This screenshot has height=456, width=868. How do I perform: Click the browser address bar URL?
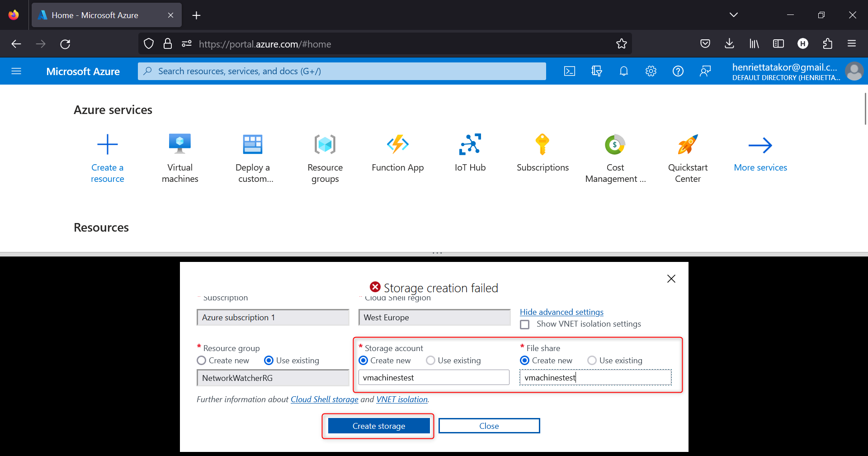tap(265, 44)
